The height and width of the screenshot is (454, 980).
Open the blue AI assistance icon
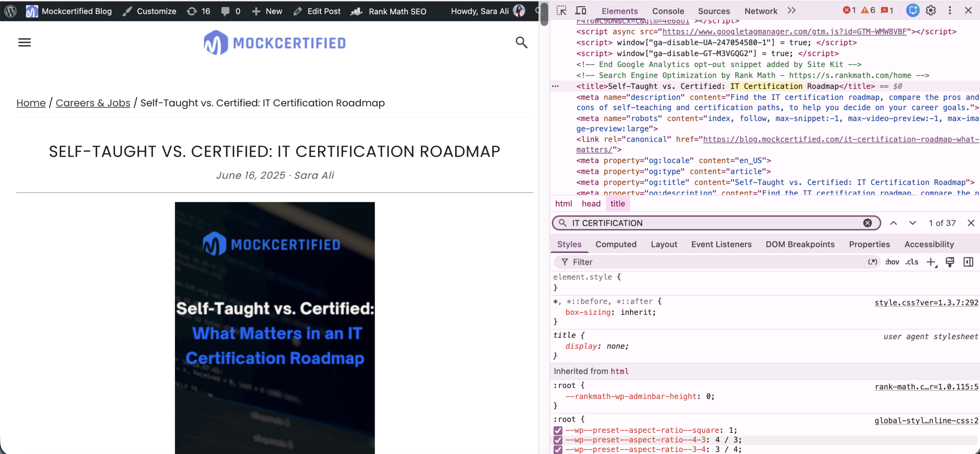[x=913, y=10]
